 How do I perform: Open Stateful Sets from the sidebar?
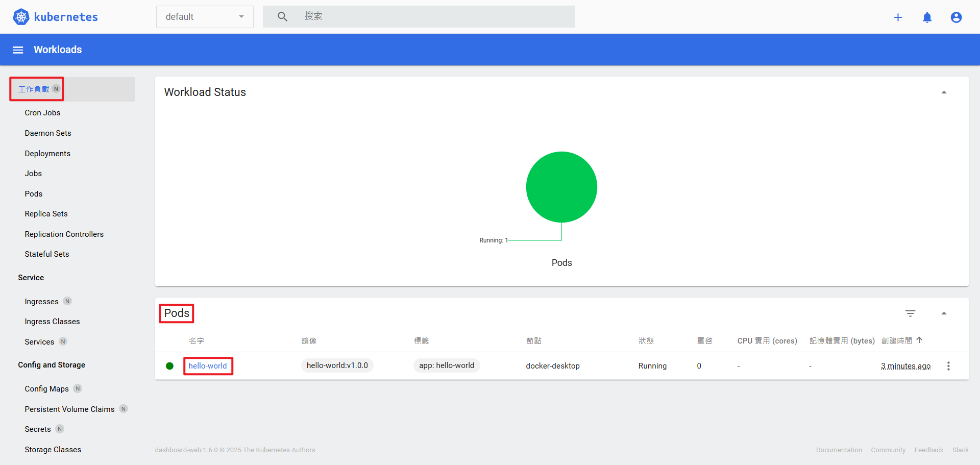tap(47, 254)
